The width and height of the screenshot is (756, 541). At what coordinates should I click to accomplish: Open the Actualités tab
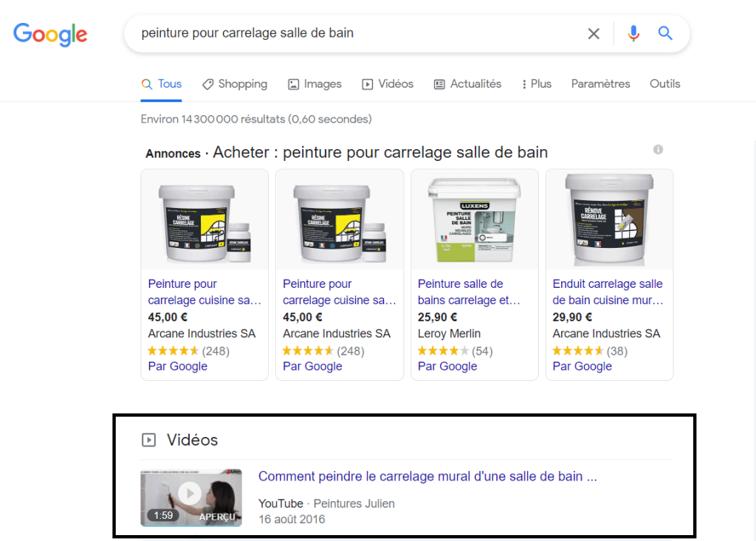(467, 84)
